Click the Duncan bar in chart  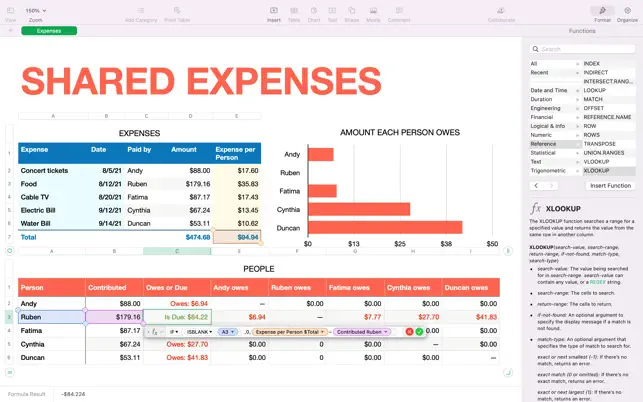385,227
